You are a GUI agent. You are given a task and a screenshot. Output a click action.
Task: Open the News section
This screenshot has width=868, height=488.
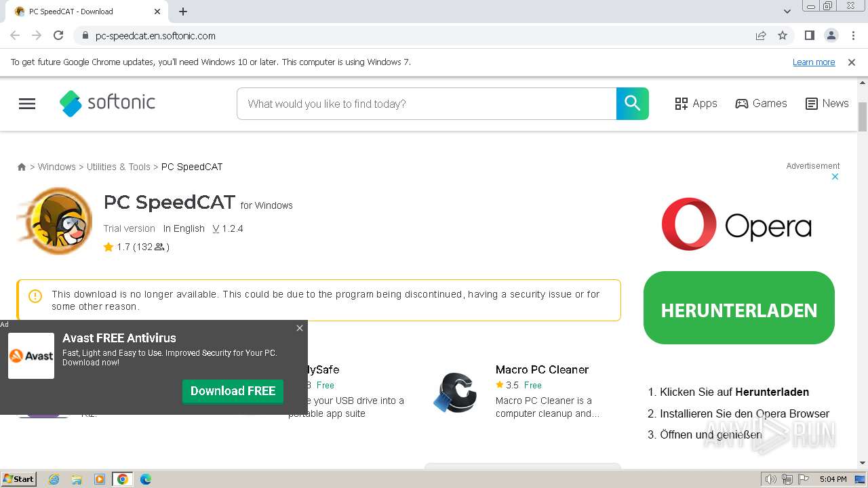point(827,103)
